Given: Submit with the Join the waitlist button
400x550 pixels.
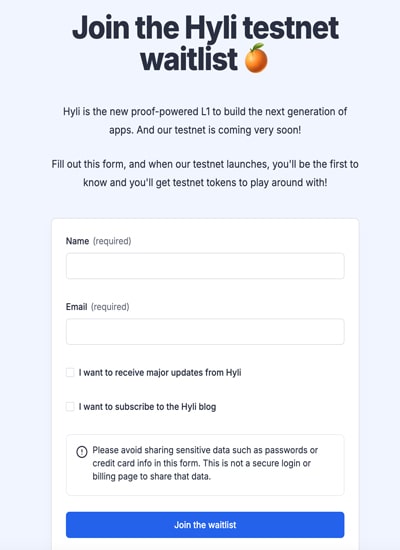Looking at the screenshot, I should (x=205, y=525).
